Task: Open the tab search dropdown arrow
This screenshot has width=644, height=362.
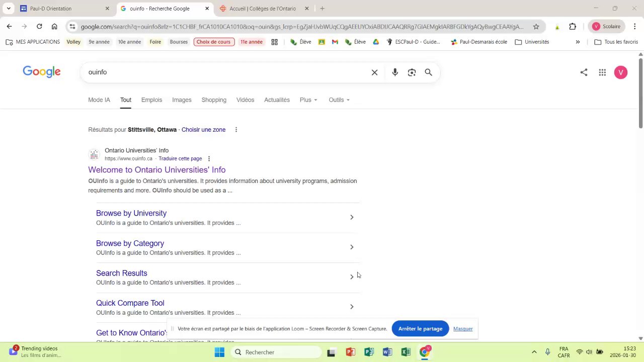Action: click(9, 9)
